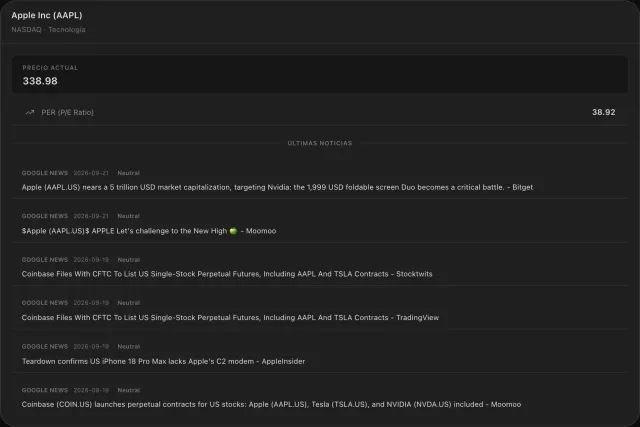Click the P/E value 38.92

(x=604, y=112)
